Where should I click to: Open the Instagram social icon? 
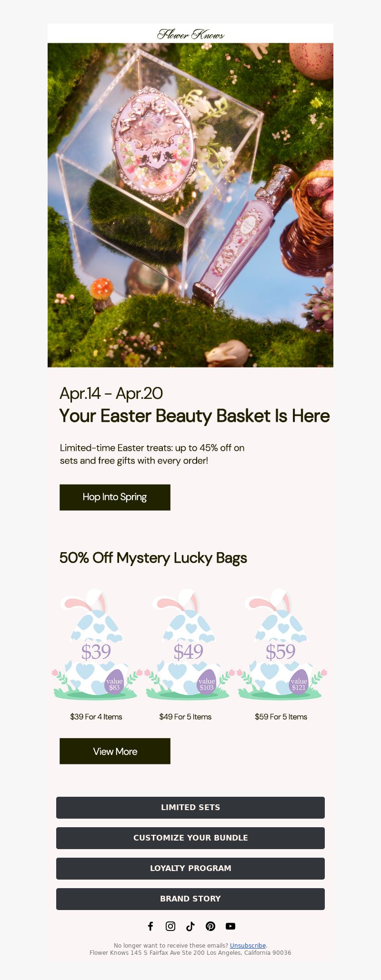point(170,926)
